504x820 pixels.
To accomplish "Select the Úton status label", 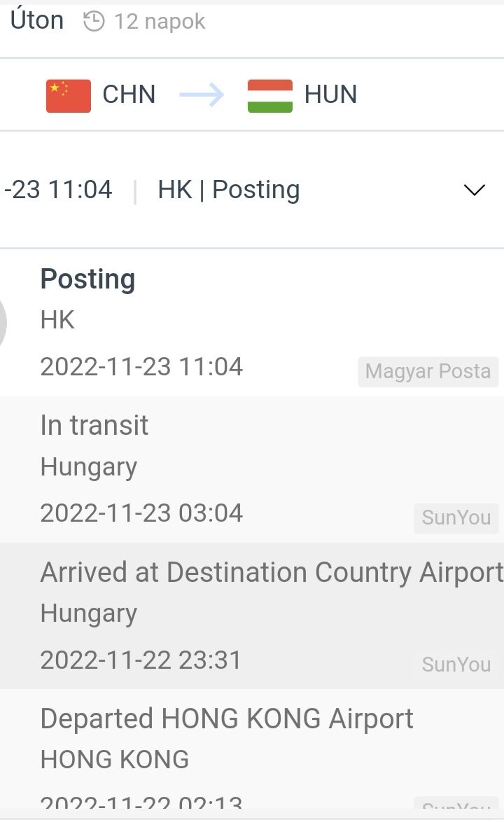I will point(37,20).
